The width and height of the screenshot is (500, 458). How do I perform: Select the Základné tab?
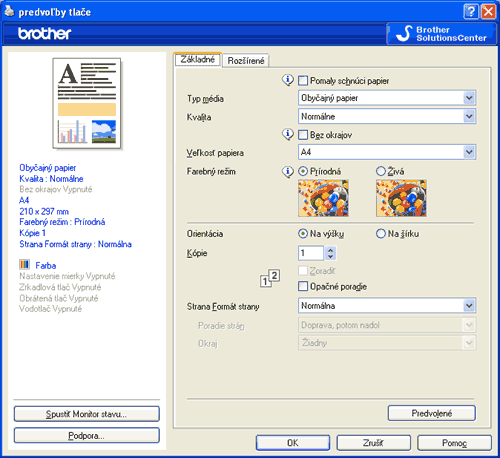click(x=198, y=59)
